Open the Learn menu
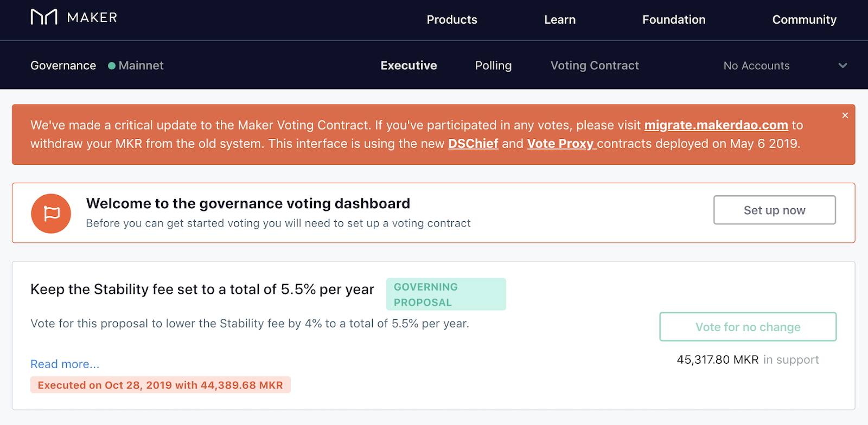The image size is (868, 425). click(x=559, y=20)
